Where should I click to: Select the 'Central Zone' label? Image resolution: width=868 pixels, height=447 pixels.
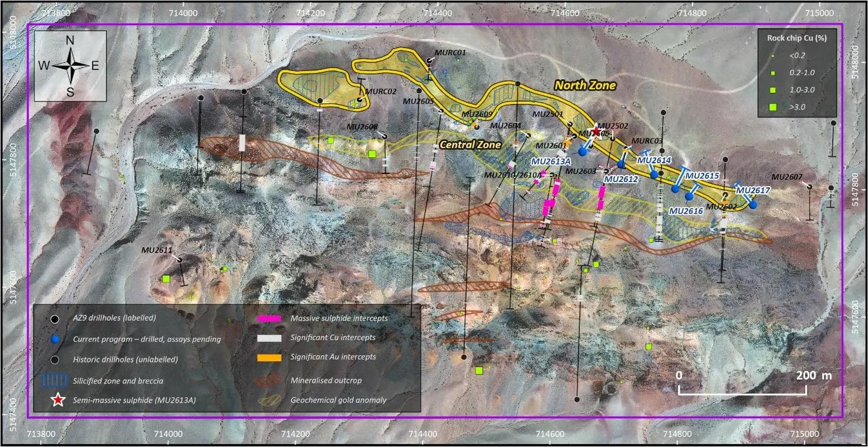(x=471, y=145)
